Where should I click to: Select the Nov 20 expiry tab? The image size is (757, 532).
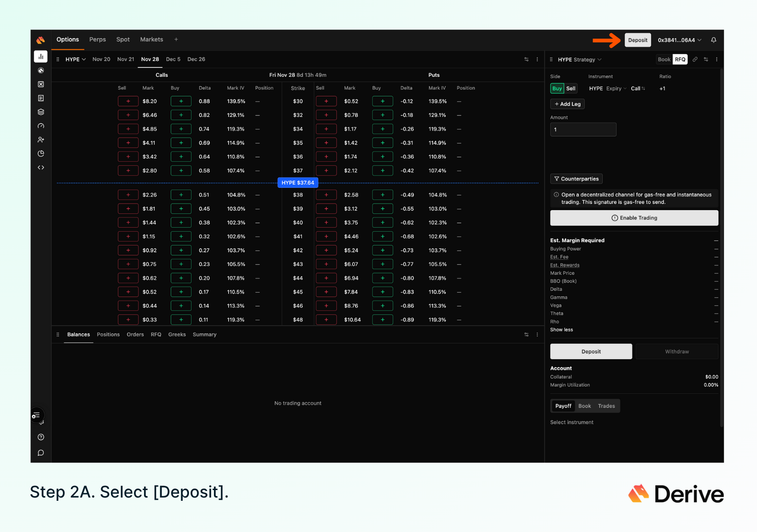coord(101,59)
